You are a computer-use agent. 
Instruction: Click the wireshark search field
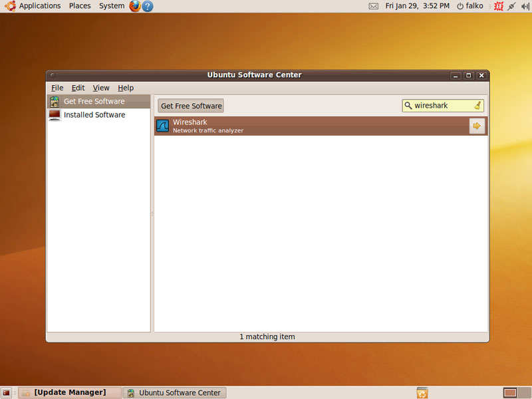point(439,106)
